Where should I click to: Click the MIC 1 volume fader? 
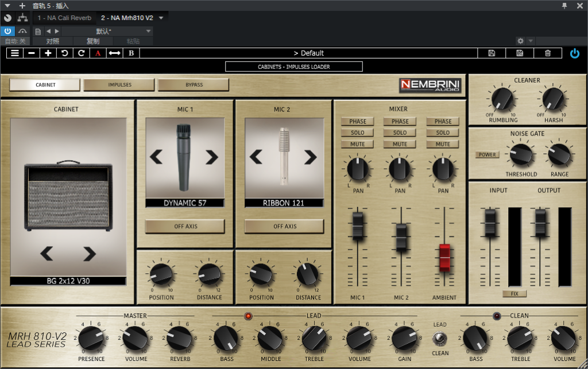pos(358,225)
